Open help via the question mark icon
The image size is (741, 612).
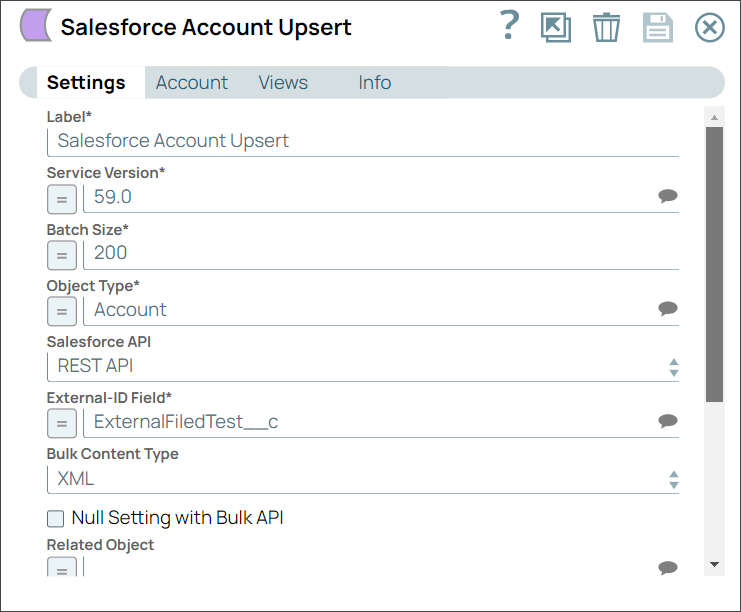click(x=509, y=26)
